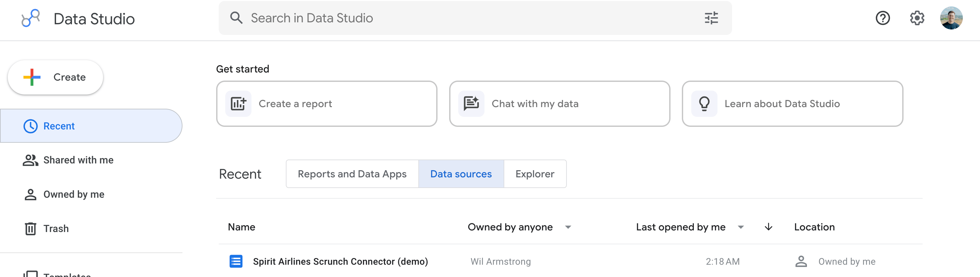Click the search magnifier icon
The width and height of the screenshot is (980, 277).
coord(236,18)
